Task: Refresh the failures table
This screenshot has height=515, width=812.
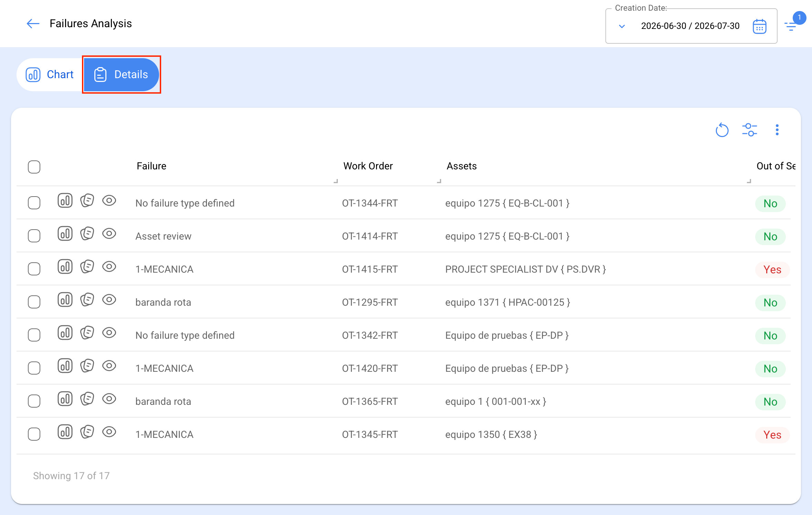Action: [722, 130]
